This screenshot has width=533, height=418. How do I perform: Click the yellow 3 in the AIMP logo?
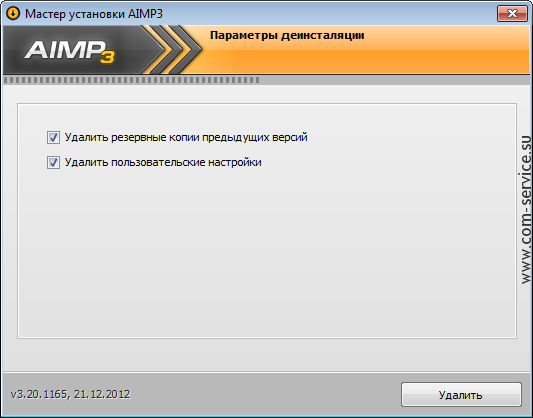click(x=107, y=57)
